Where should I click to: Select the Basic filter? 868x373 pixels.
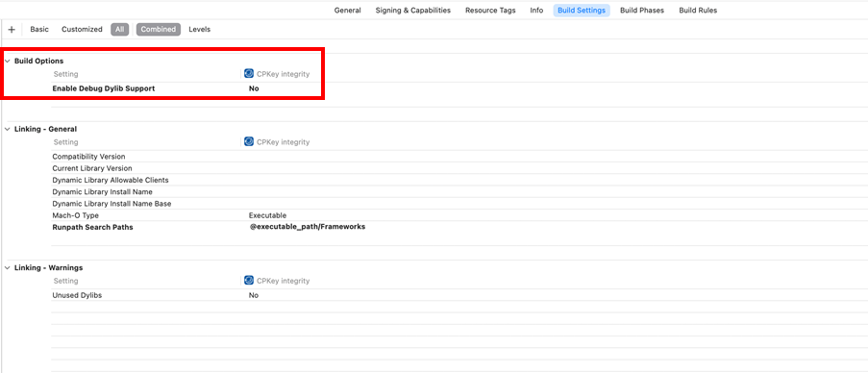pos(39,30)
